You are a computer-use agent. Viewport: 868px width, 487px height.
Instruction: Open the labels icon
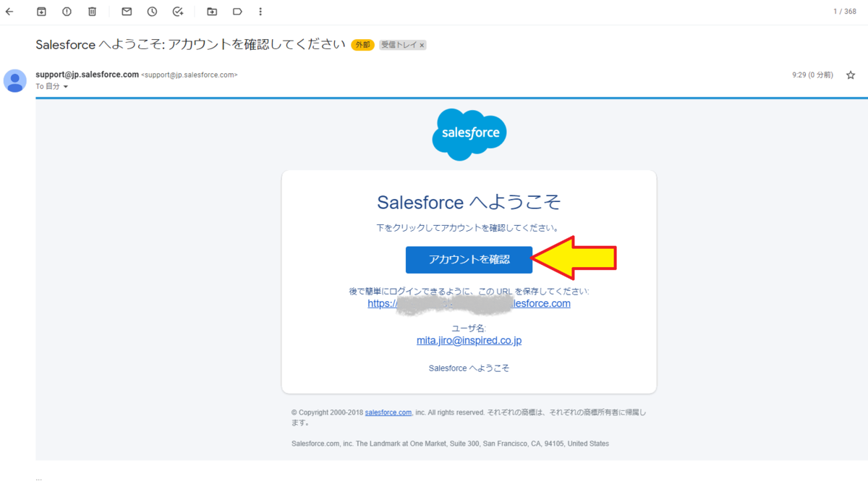click(237, 12)
